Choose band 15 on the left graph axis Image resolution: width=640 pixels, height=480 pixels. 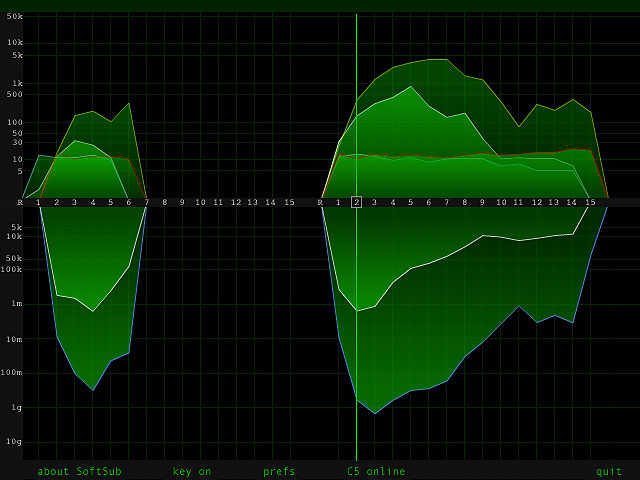pyautogui.click(x=289, y=202)
